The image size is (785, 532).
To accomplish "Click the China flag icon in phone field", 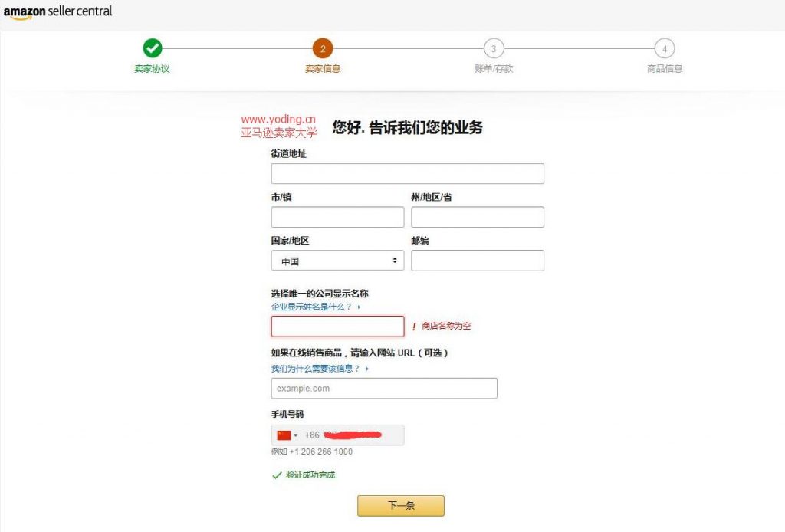I will [x=284, y=435].
